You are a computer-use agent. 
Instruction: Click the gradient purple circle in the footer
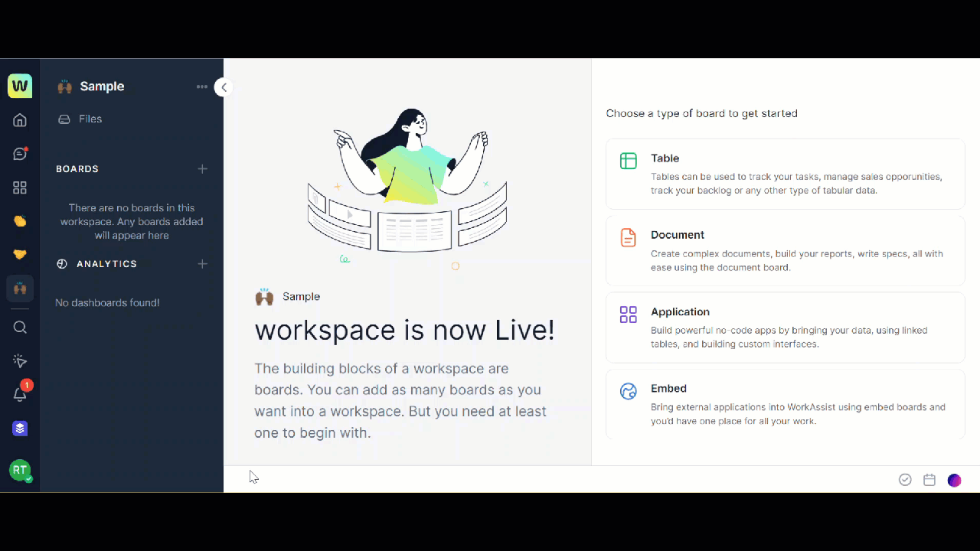click(954, 481)
